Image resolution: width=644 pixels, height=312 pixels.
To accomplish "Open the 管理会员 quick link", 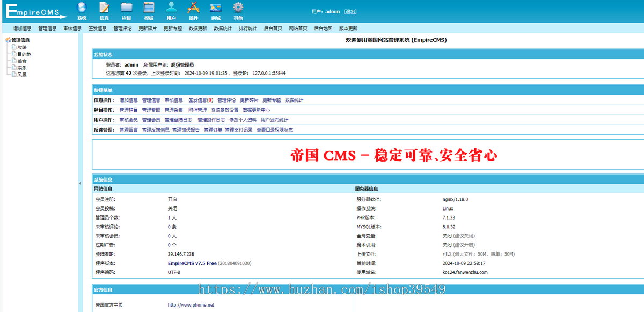I will click(151, 120).
